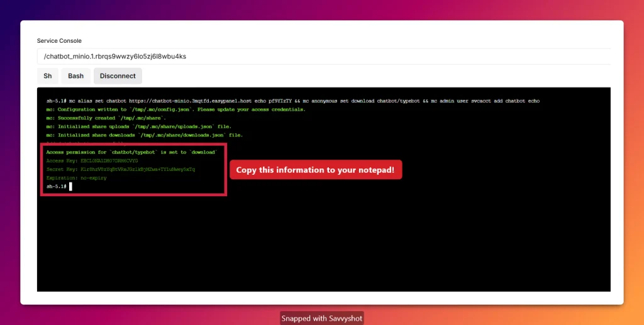Viewport: 644px width, 325px height.
Task: Click the 'Expiration: no-expiry' line
Action: (x=76, y=178)
